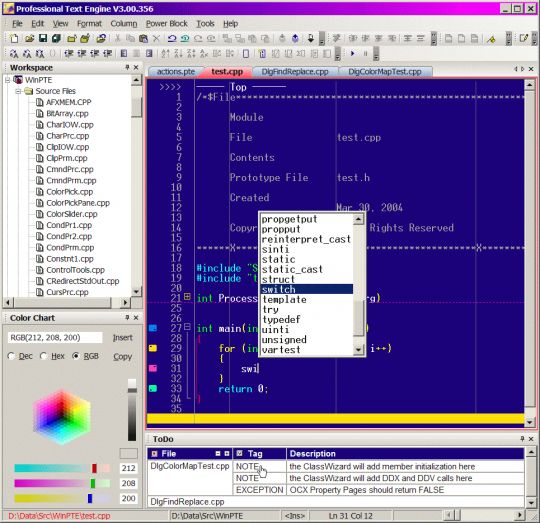This screenshot has width=540, height=523.
Task: Click the Paste clipboard icon
Action: click(144, 38)
